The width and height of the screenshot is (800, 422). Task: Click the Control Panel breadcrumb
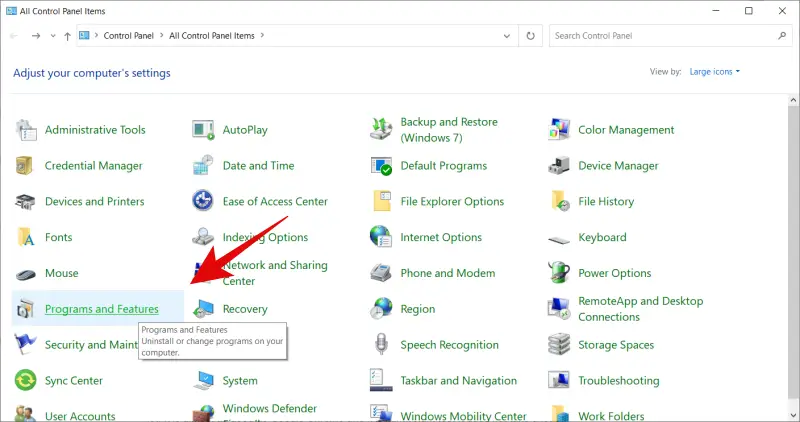pos(129,36)
